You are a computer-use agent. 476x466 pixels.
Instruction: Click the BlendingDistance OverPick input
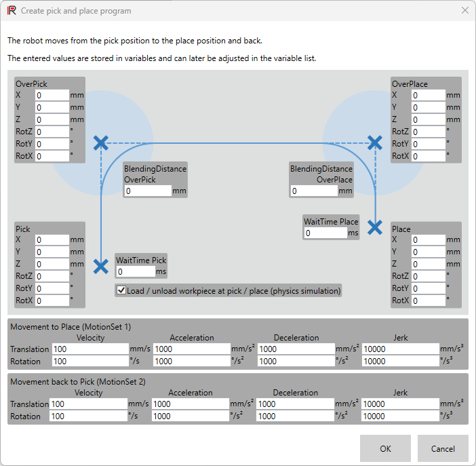pyautogui.click(x=147, y=191)
